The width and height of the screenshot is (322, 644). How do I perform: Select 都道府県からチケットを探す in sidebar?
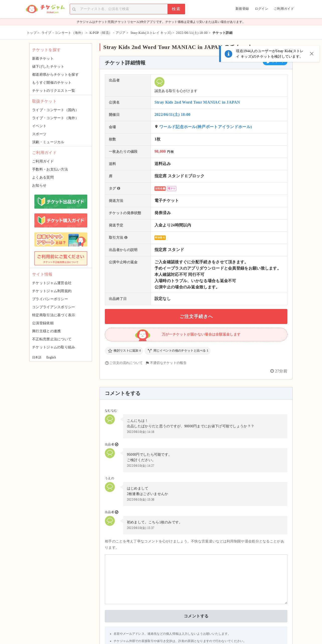click(55, 74)
